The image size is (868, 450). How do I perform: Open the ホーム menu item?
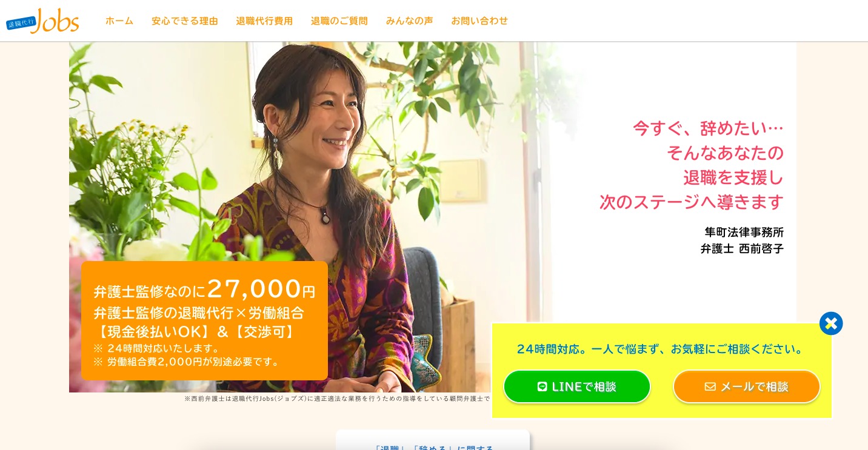[119, 21]
